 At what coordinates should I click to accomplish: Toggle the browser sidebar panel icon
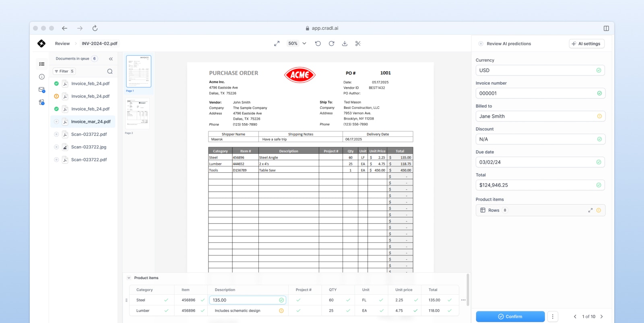tap(606, 28)
